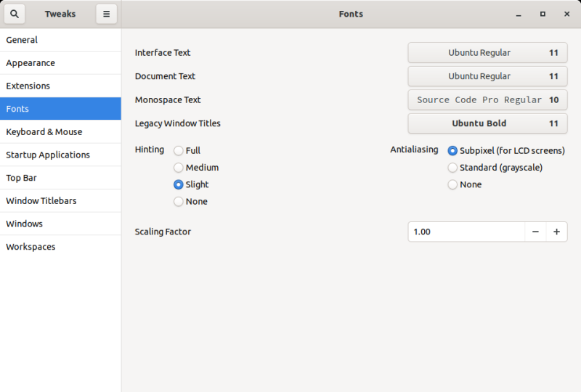Open Interface Text font chooser
This screenshot has width=581, height=392.
pyautogui.click(x=487, y=53)
